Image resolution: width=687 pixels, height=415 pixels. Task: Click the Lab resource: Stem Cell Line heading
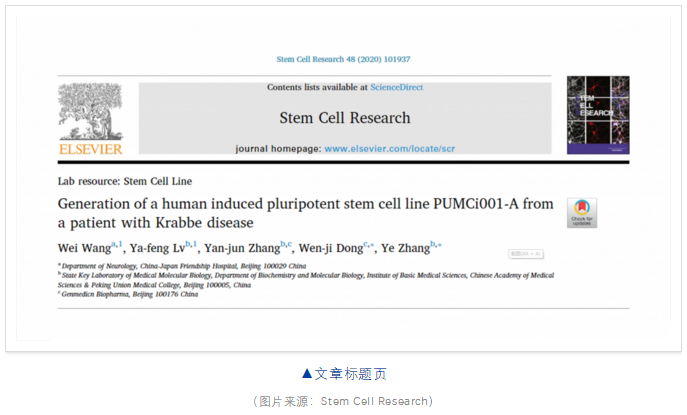125,181
